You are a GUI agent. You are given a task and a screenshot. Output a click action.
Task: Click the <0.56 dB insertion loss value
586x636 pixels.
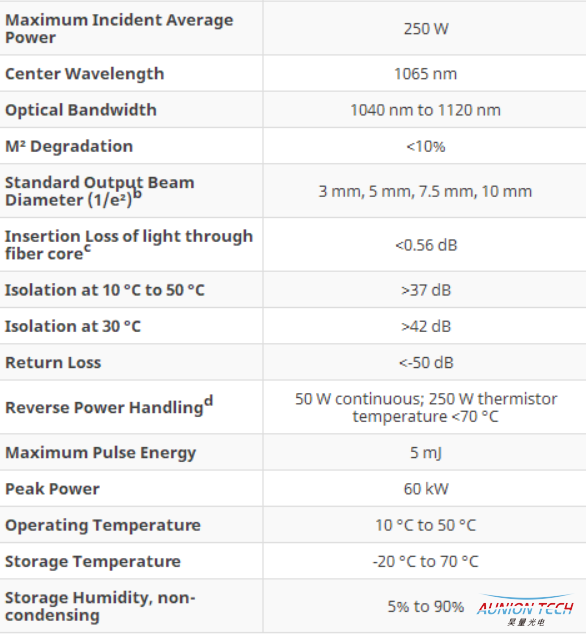point(426,245)
